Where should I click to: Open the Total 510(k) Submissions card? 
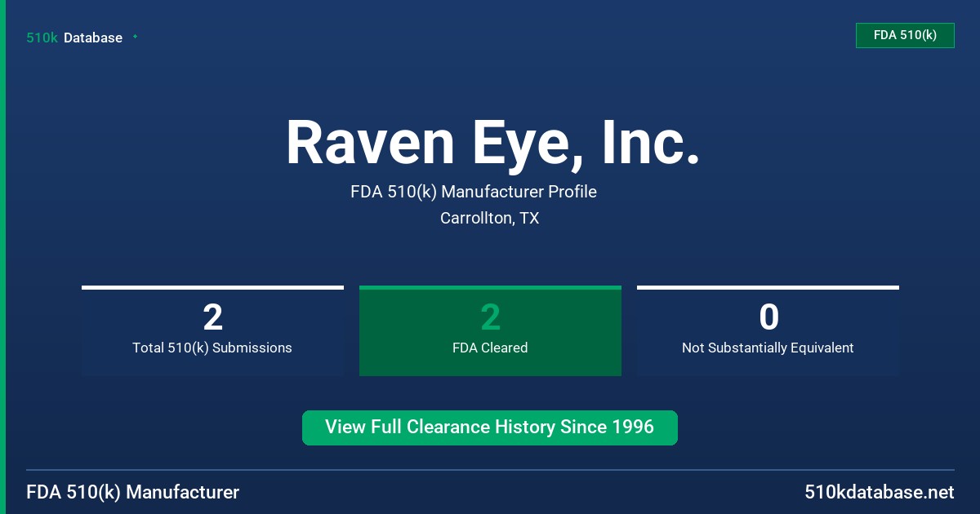212,330
